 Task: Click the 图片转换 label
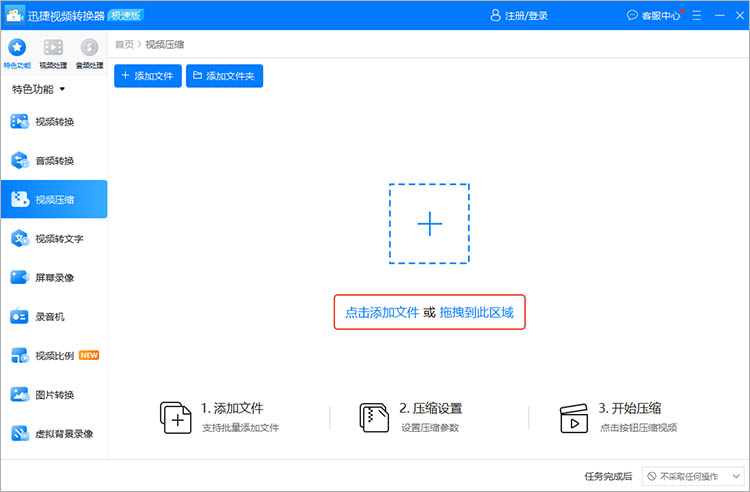55,394
